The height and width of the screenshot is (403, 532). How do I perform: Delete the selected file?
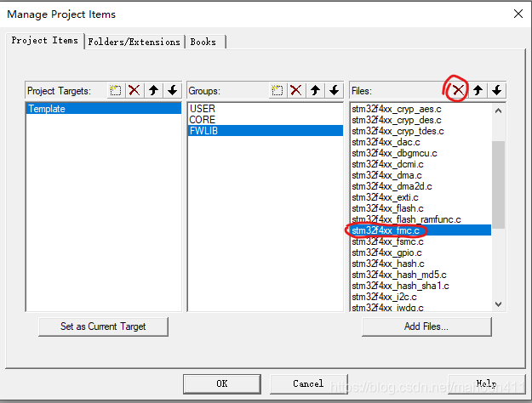point(459,90)
